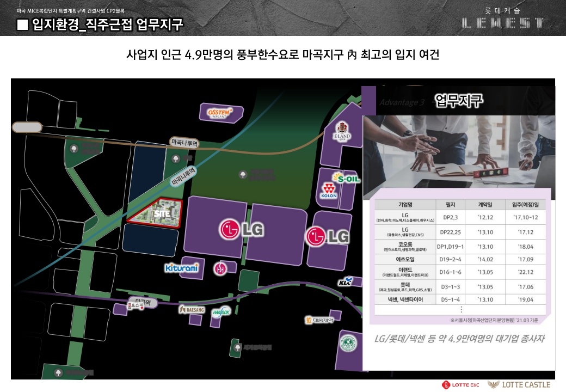Click the '18.04 move-in cell
The height and width of the screenshot is (392, 566).
(x=525, y=247)
